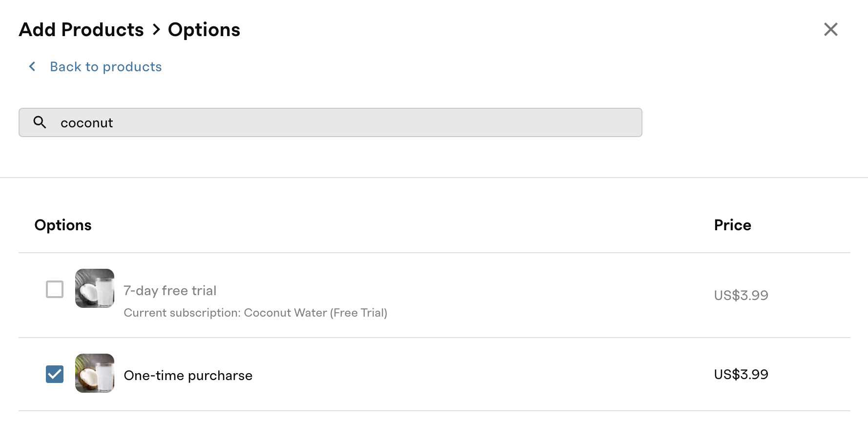
Task: Click the Options column header
Action: click(x=63, y=225)
